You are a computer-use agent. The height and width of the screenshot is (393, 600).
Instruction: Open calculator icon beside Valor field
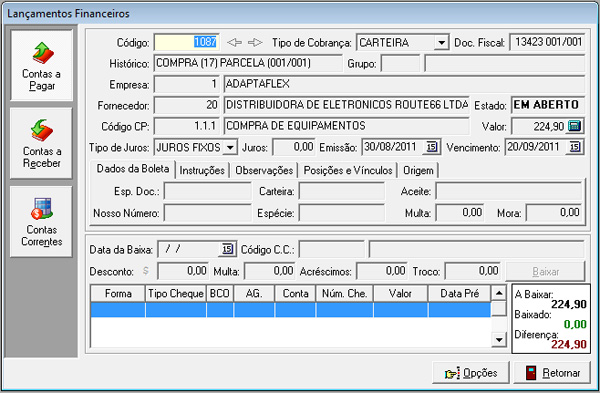click(574, 126)
